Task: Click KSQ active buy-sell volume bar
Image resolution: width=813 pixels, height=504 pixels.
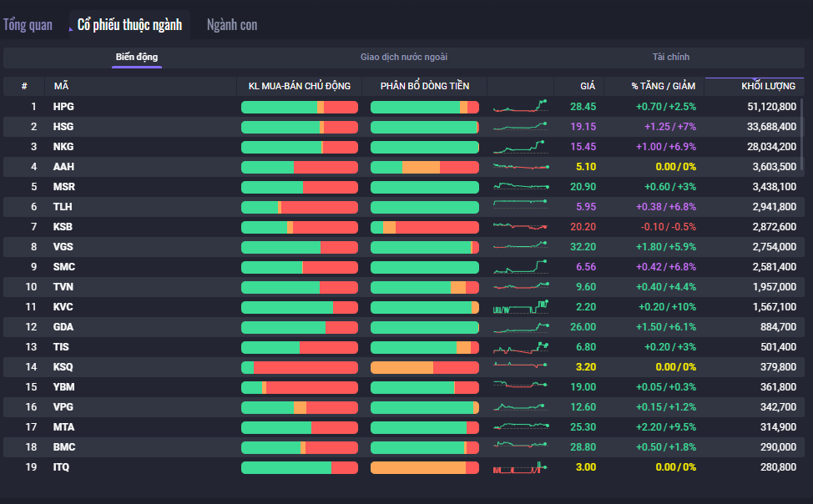Action: pos(299,367)
